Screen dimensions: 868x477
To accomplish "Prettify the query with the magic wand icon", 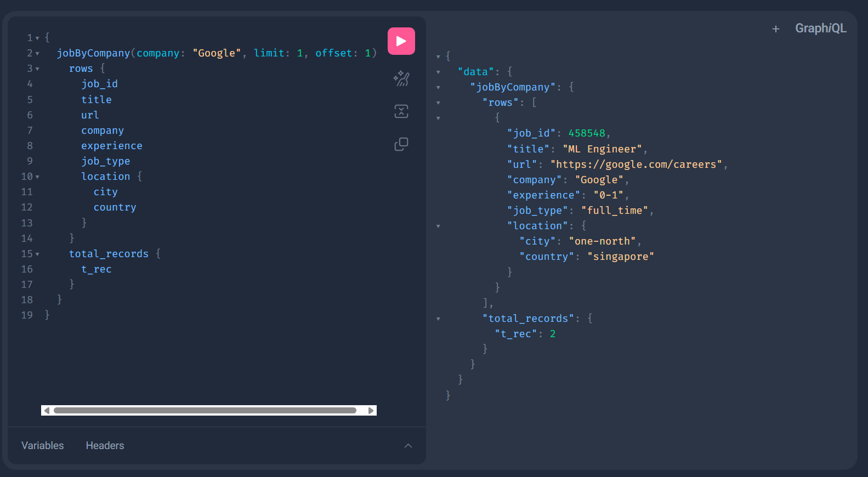I will [401, 79].
